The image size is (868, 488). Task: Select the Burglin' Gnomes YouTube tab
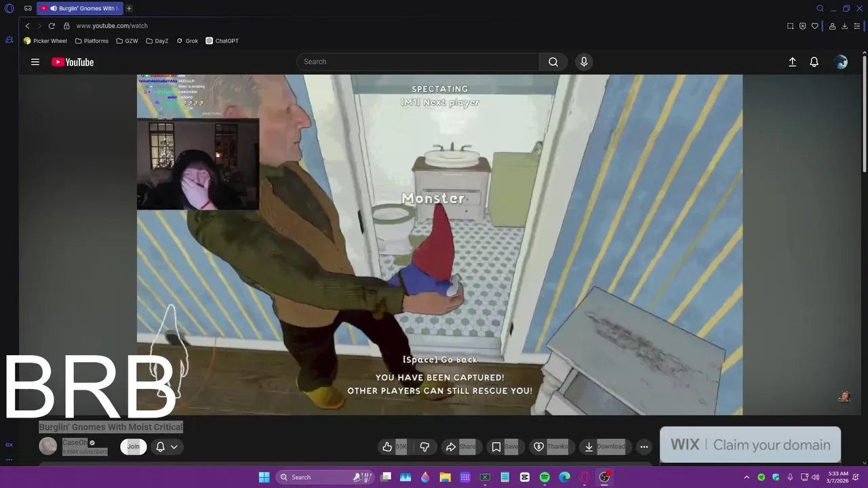[80, 9]
